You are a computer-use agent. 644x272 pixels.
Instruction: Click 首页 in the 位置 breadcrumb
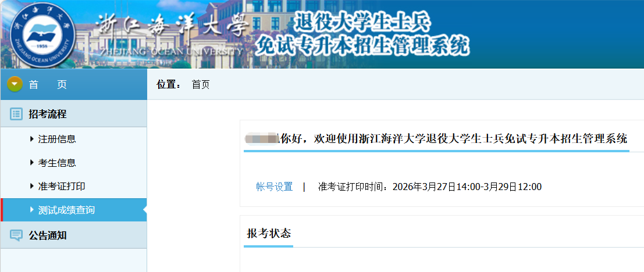point(201,85)
